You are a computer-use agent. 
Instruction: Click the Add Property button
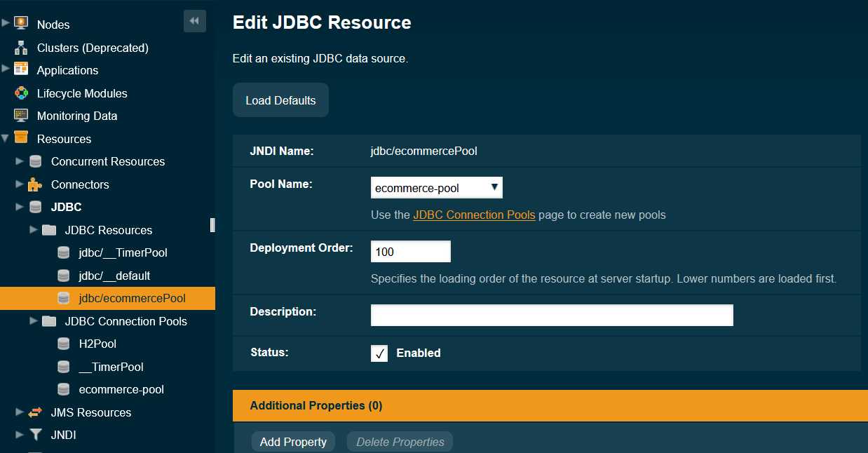(293, 442)
